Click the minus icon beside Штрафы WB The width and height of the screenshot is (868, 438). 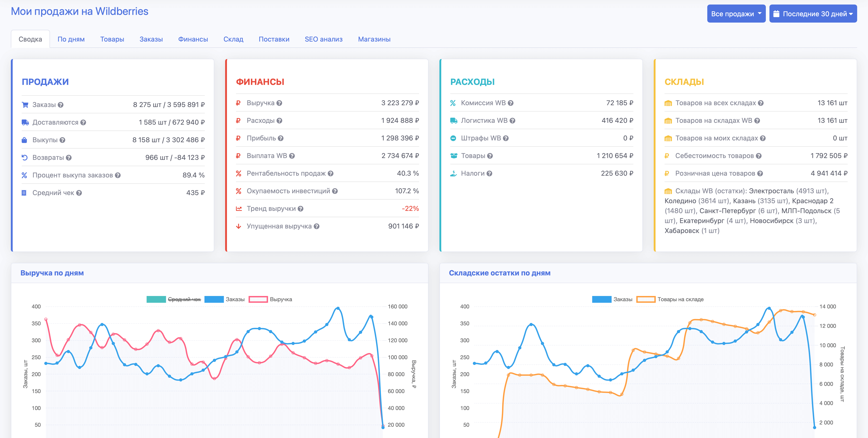pyautogui.click(x=453, y=138)
